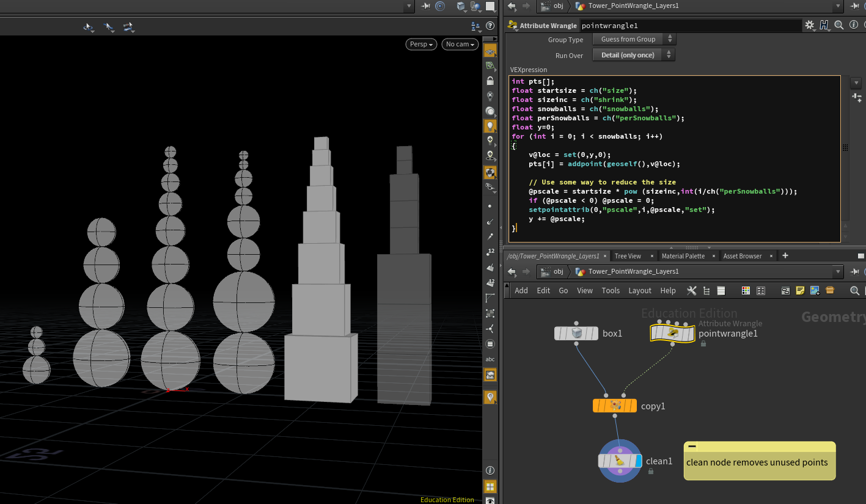Click the wrench tools icon in network toolbar

pos(692,291)
